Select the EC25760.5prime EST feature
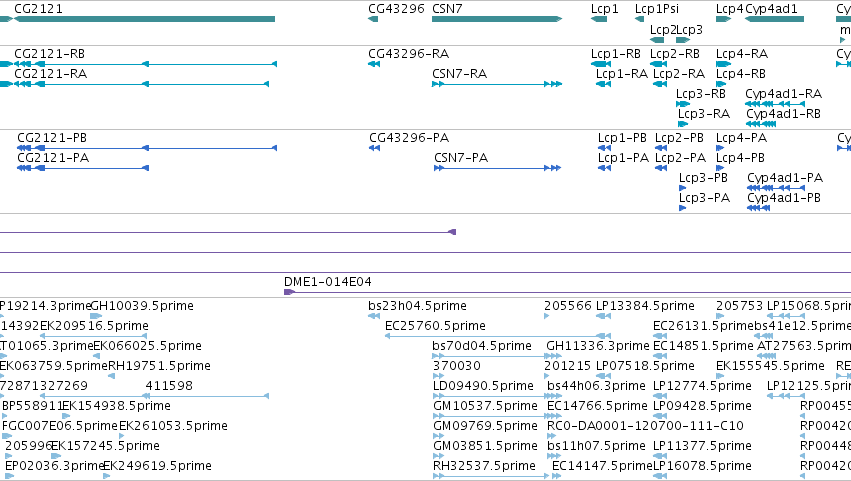This screenshot has width=851, height=481. [498, 336]
